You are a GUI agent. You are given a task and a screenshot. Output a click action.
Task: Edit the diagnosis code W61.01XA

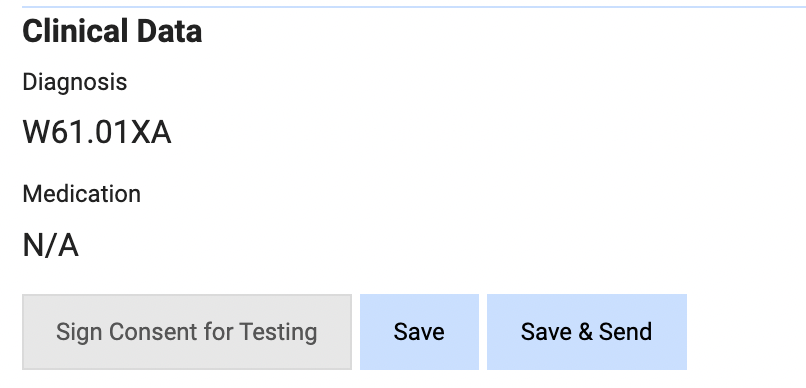(x=97, y=132)
